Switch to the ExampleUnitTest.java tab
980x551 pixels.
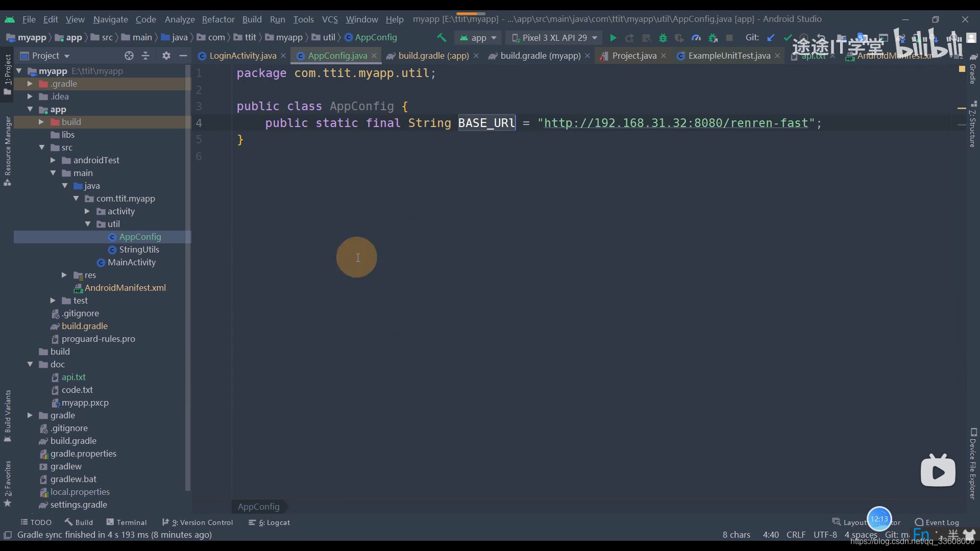729,56
